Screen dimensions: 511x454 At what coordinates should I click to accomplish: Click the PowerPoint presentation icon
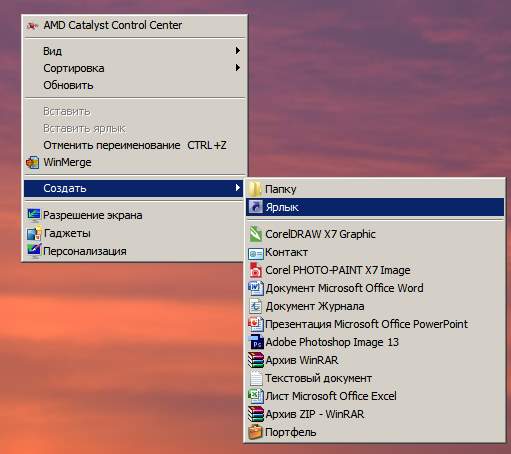coord(256,324)
